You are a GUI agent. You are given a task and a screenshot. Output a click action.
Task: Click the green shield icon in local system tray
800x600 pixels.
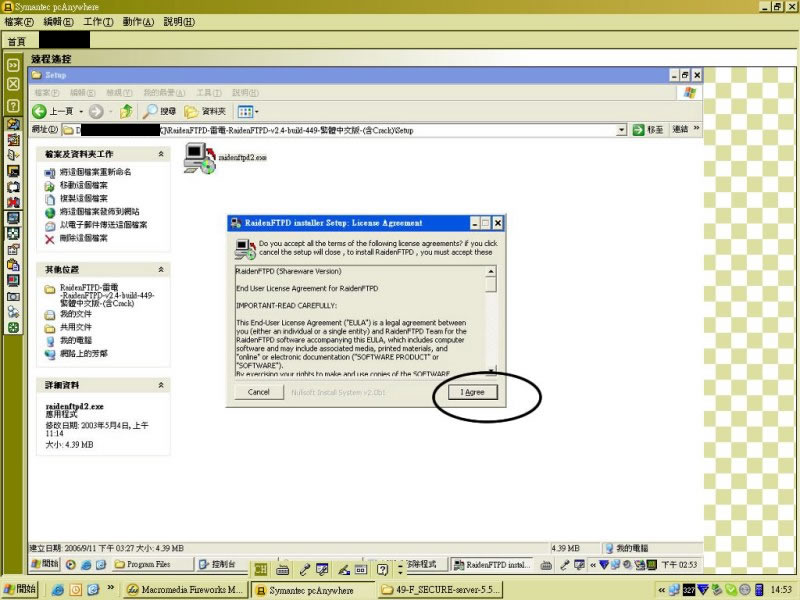click(x=731, y=590)
